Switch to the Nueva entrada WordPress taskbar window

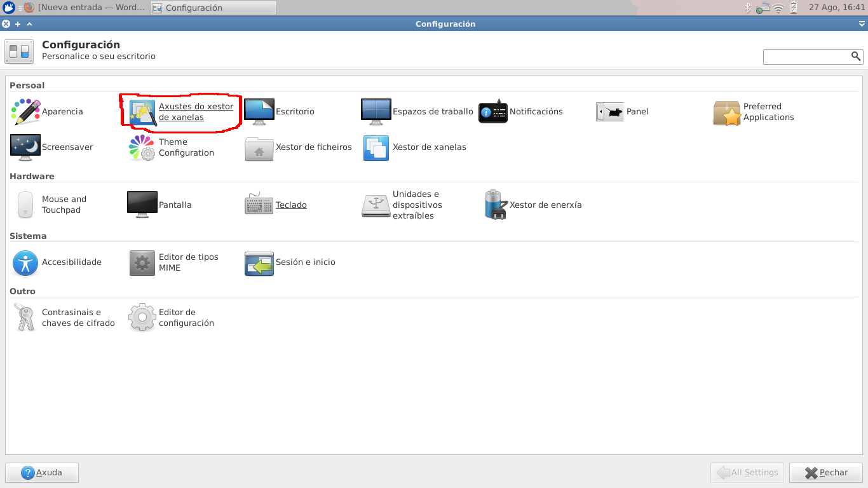[x=86, y=8]
